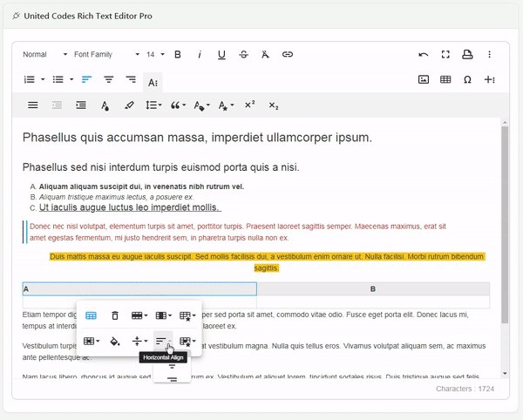This screenshot has height=420, width=523.
Task: Open cell vertical align dropdown
Action: pos(139,341)
